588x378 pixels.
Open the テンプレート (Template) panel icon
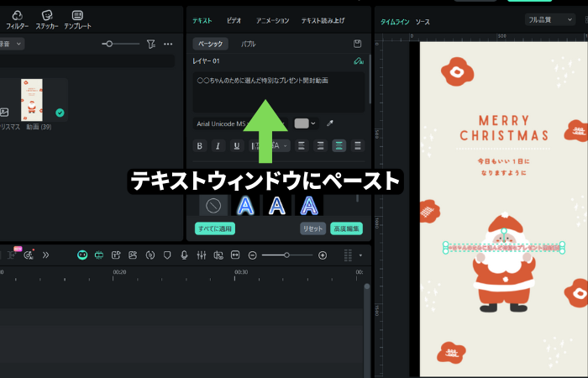[x=77, y=20]
